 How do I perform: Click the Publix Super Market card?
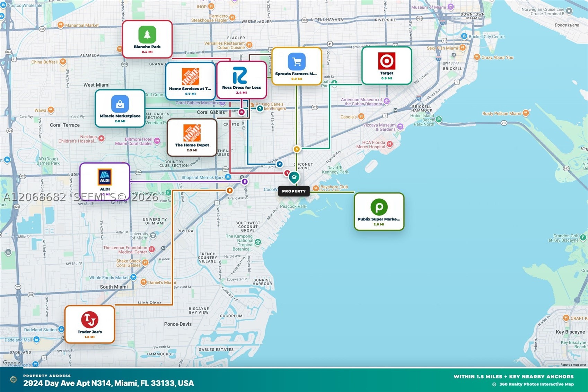(x=379, y=212)
